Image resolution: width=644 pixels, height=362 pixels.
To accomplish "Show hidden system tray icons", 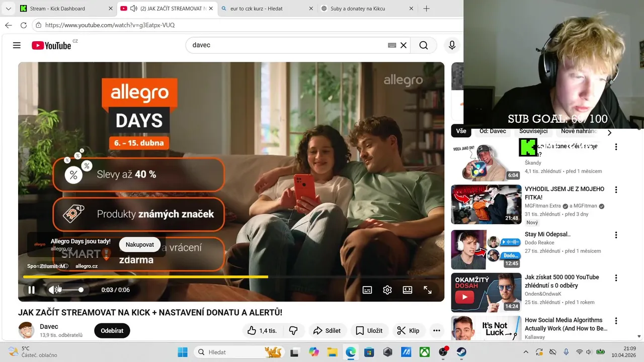I will pyautogui.click(x=526, y=352).
